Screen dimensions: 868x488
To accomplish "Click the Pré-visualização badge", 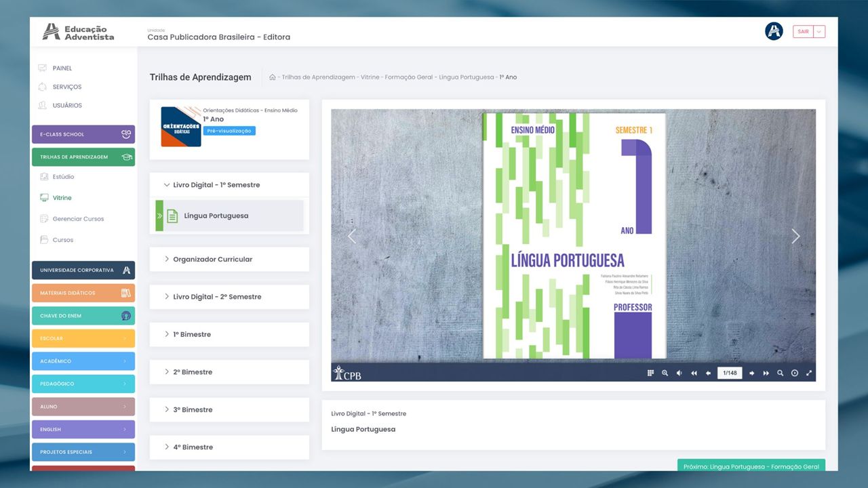I will (x=229, y=131).
